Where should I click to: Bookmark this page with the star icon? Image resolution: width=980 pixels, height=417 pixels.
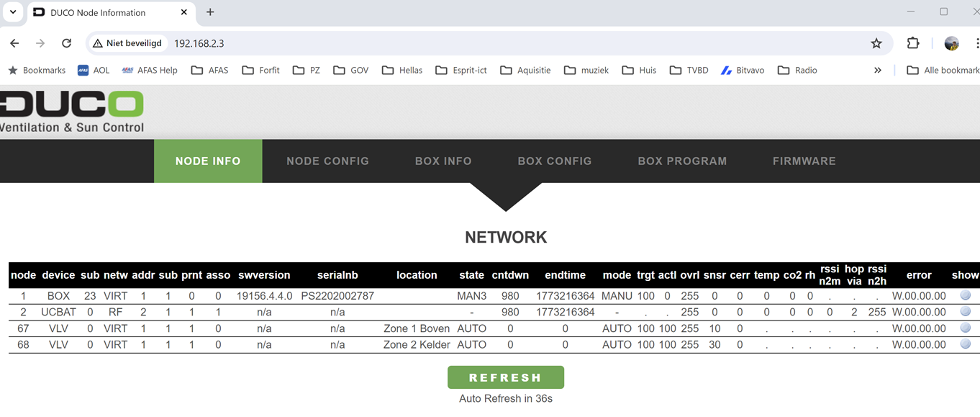tap(876, 43)
